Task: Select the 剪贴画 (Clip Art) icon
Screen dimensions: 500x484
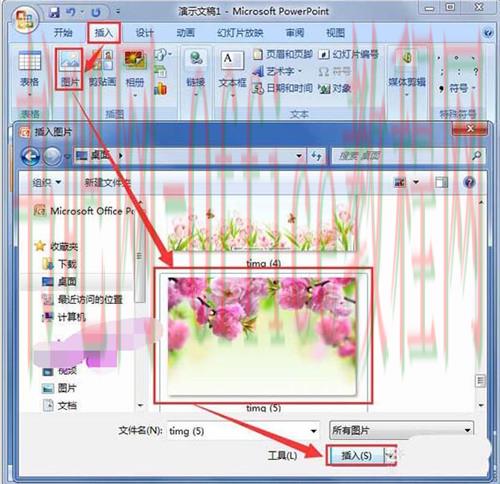Action: pos(102,68)
